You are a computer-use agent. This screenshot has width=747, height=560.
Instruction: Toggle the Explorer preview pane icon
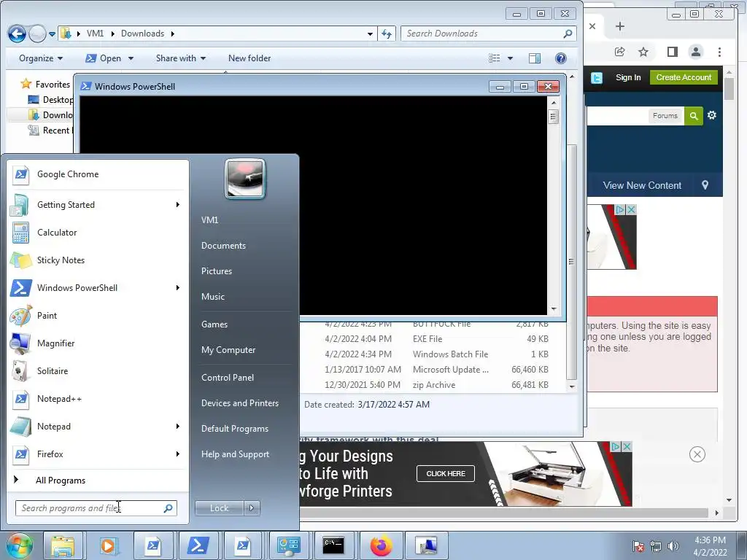coord(535,58)
